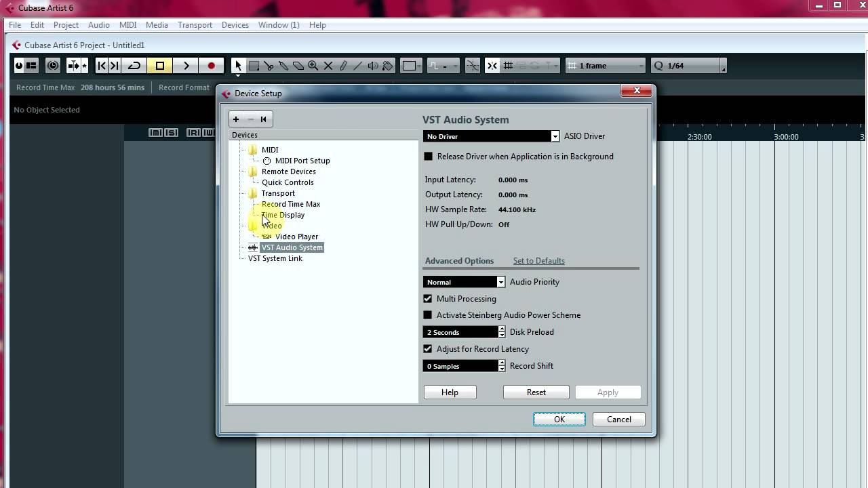Click the reset devices arrow icon
The width and height of the screenshot is (868, 488).
[x=264, y=119]
